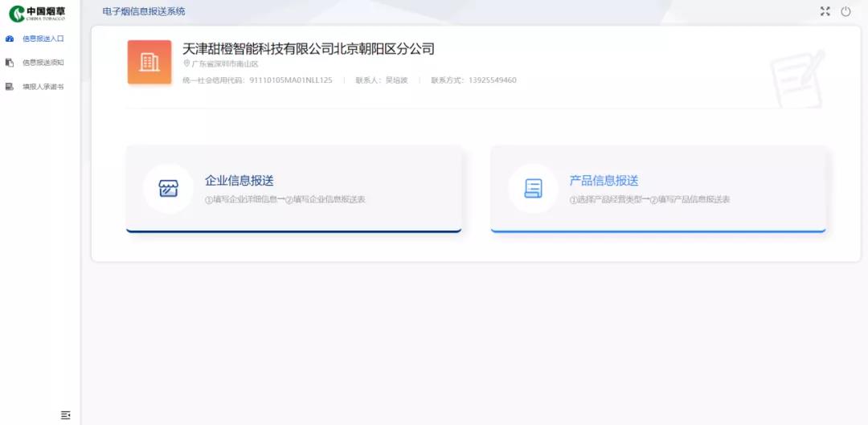Click the dashboard icon beside 信息报送入口

point(10,39)
